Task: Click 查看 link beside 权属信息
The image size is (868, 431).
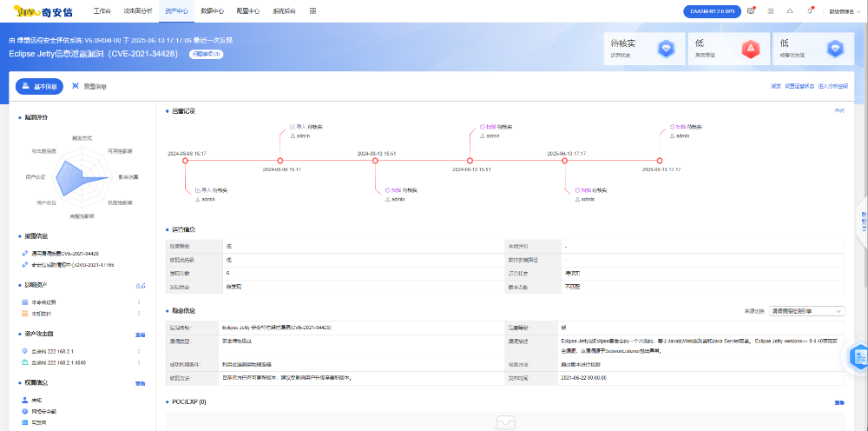Action: (141, 383)
